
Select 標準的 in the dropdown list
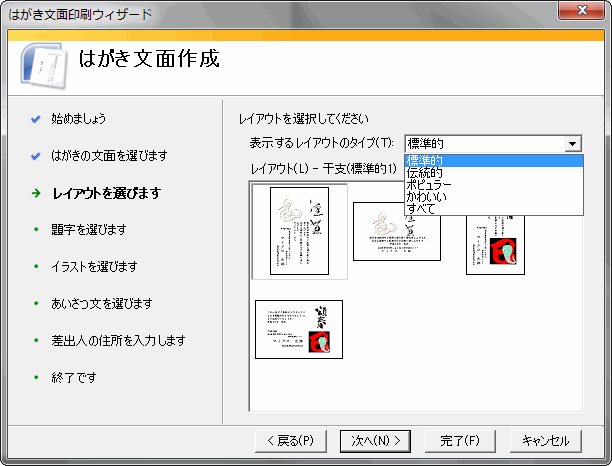click(494, 160)
